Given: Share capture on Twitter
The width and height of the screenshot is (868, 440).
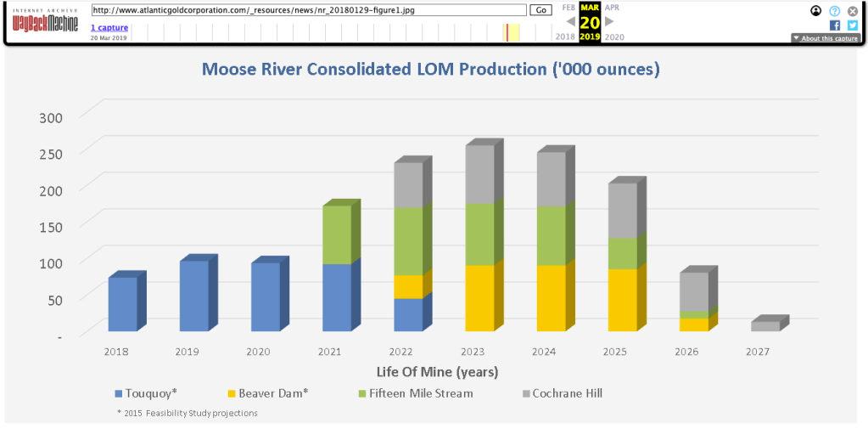Looking at the screenshot, I should 853,25.
